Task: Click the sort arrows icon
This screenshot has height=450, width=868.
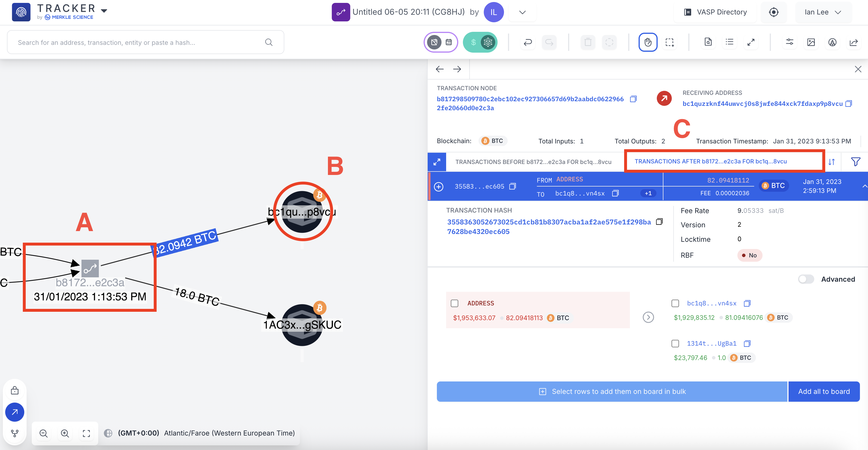Action: [832, 162]
